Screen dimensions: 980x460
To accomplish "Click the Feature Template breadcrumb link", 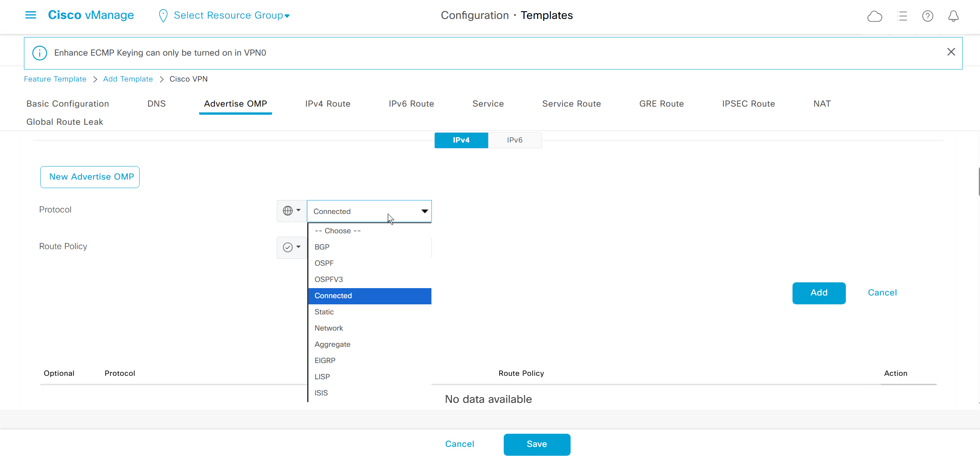I will click(x=55, y=79).
